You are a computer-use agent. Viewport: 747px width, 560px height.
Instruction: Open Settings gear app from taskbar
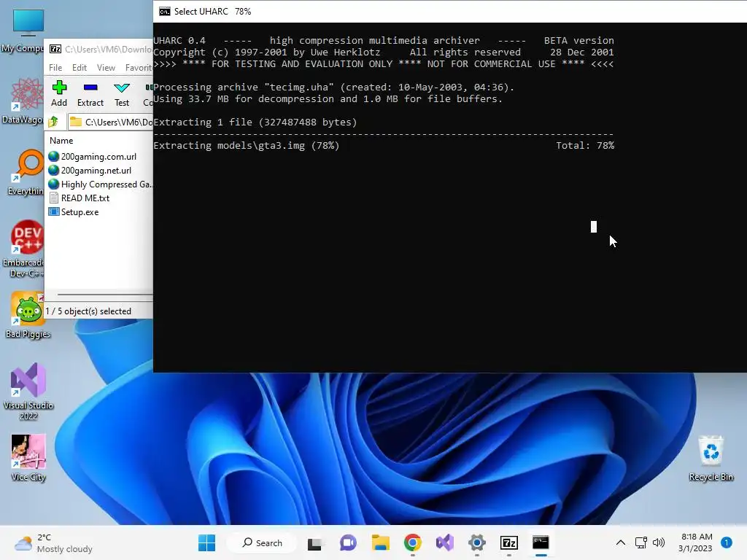click(x=477, y=542)
